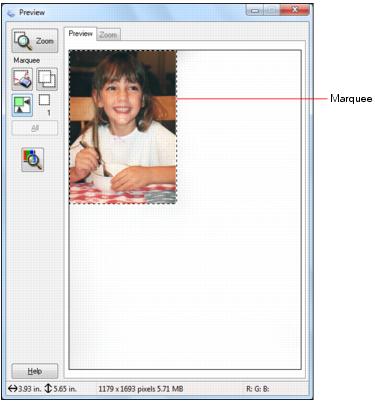Close the Preview window
This screenshot has width=375, height=402.
[295, 11]
